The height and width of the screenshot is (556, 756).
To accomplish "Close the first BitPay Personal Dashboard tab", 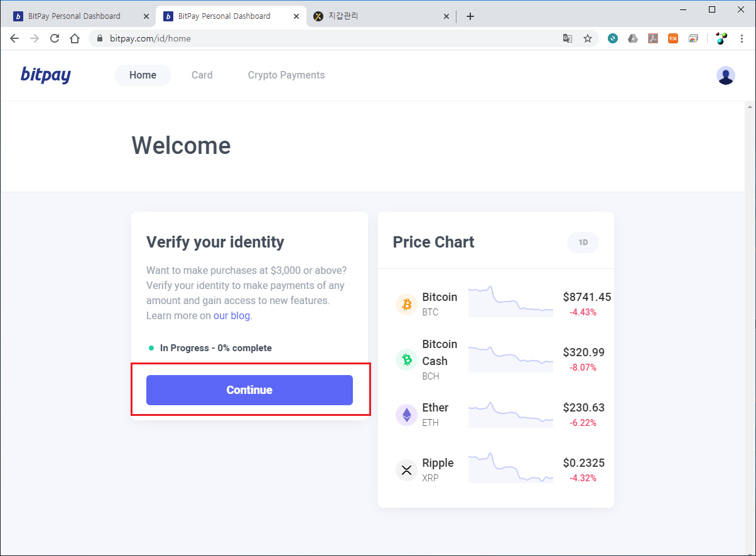I will click(146, 16).
